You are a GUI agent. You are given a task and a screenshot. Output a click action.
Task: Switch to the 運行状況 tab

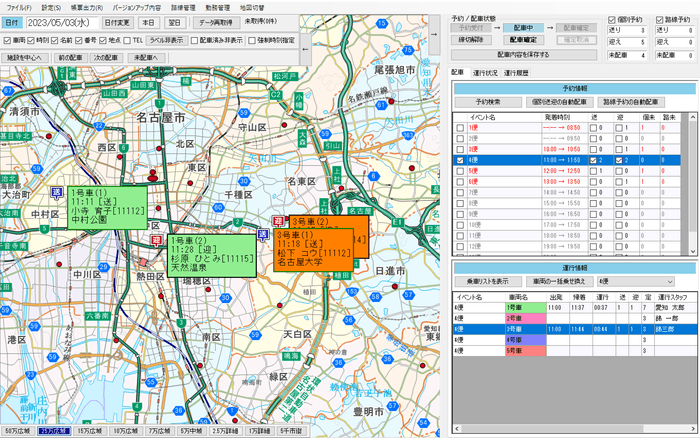click(487, 73)
